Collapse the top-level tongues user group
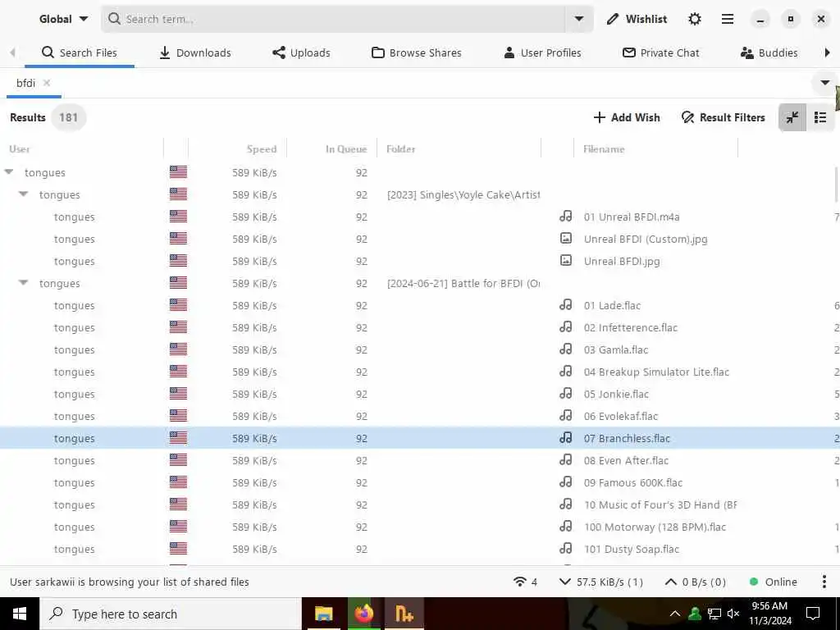 coord(8,172)
